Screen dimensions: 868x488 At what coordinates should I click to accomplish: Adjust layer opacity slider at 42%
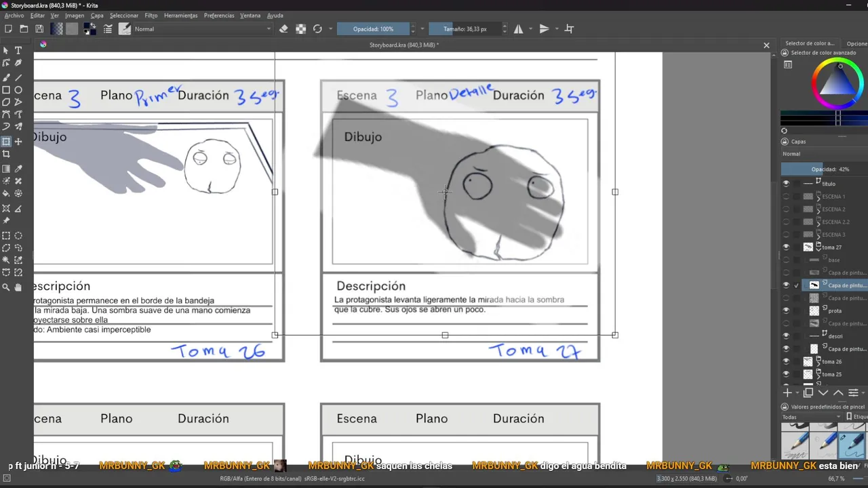click(x=823, y=169)
